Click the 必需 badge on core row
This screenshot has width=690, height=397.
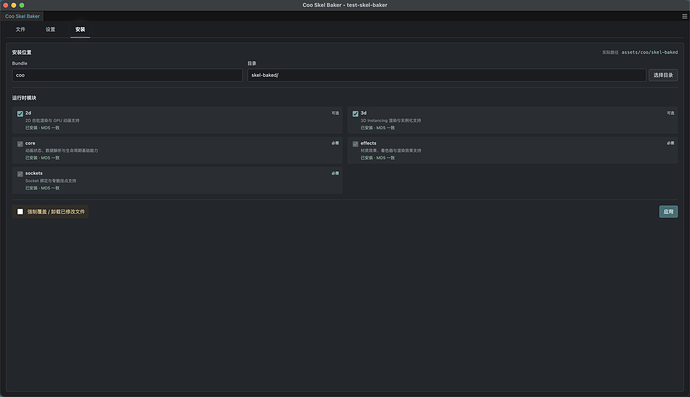(335, 143)
